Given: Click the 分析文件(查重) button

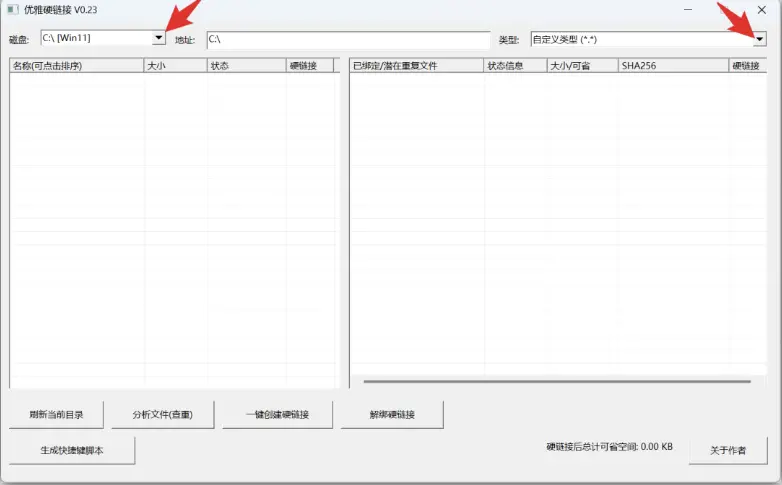Looking at the screenshot, I should click(163, 415).
